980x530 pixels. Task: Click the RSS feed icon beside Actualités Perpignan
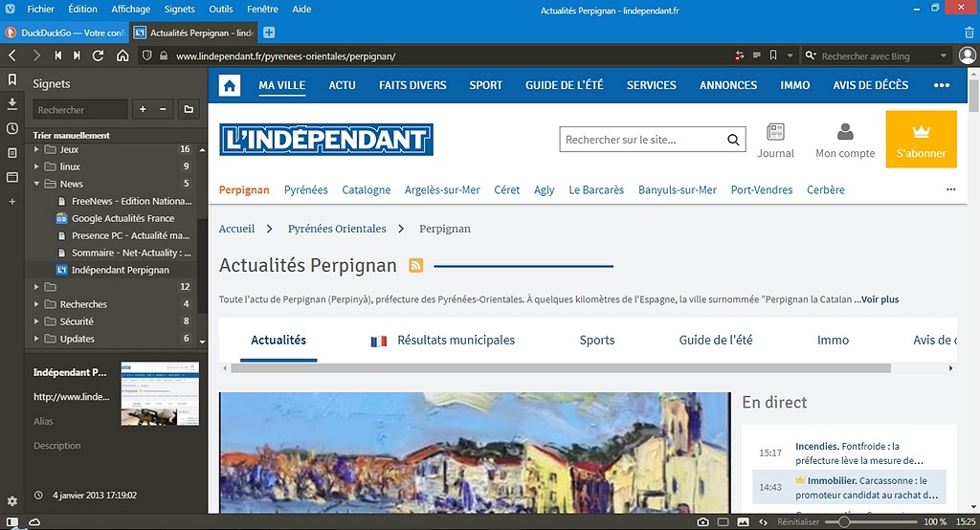[415, 266]
